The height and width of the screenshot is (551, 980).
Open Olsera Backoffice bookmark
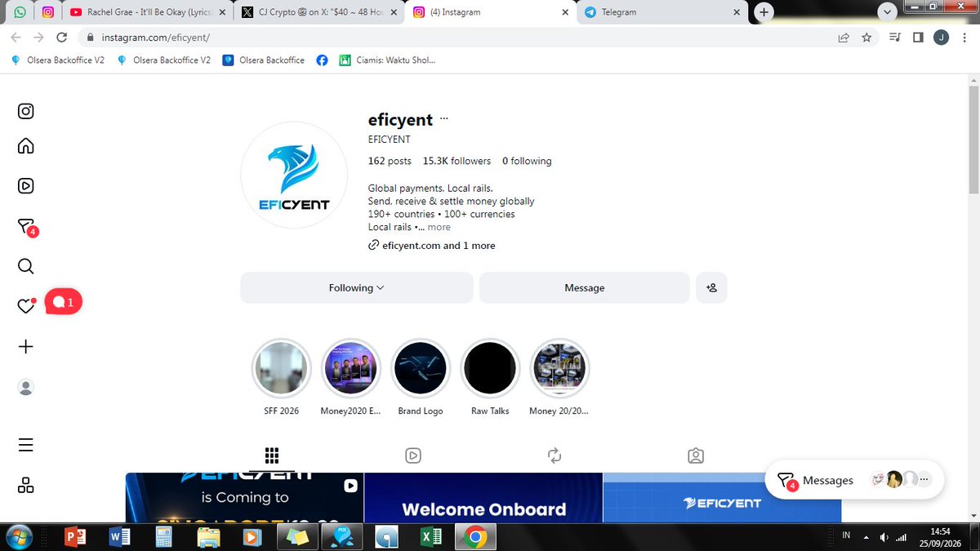point(264,60)
